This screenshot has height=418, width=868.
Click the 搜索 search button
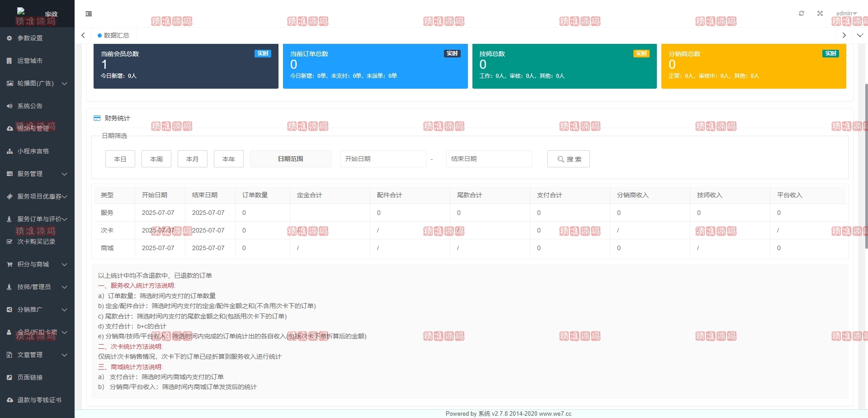pos(569,159)
